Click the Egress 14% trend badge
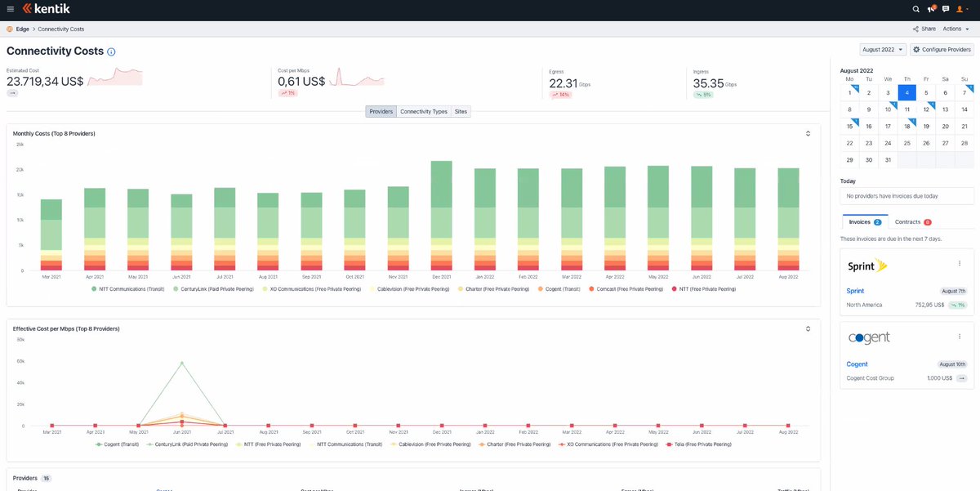 [560, 95]
